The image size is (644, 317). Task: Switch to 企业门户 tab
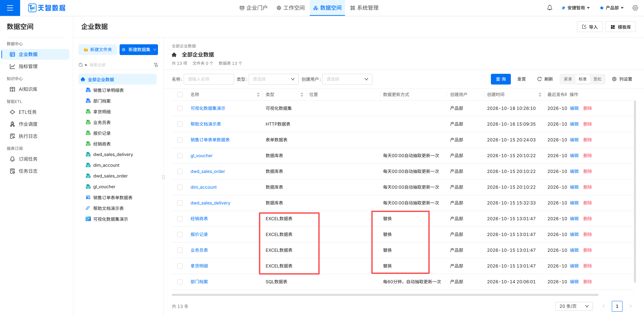pos(253,8)
